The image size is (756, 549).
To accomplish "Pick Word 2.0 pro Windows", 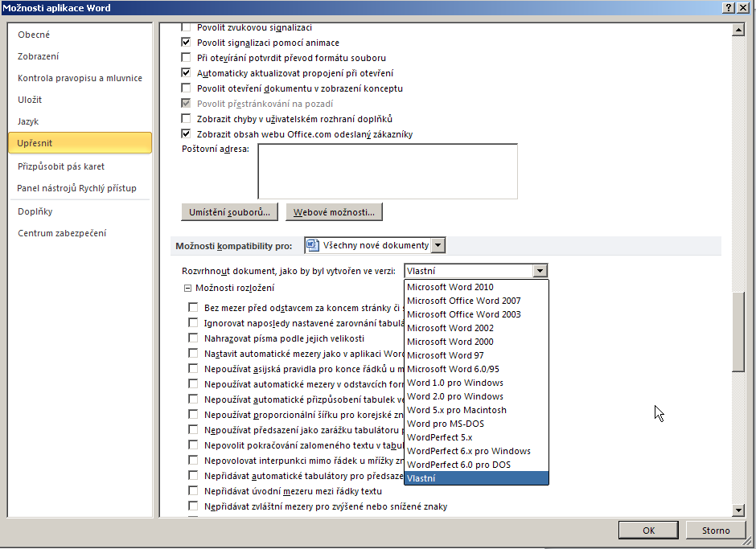I will point(476,396).
